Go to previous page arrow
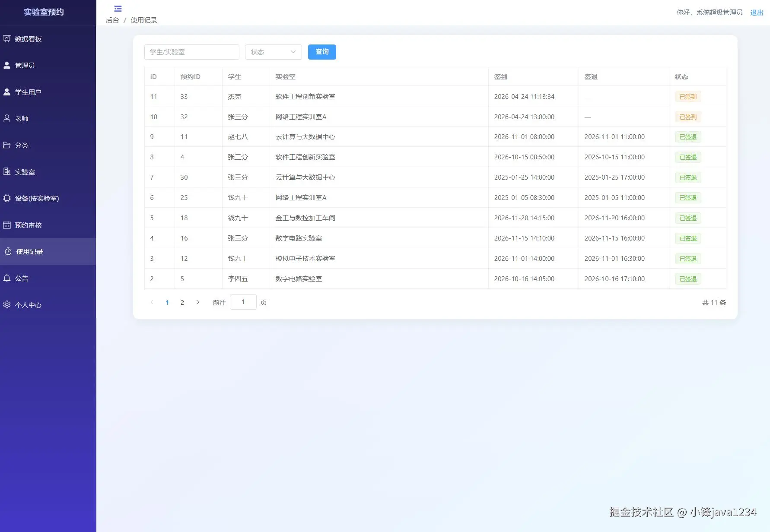Screen dimensions: 770x532 (x=152, y=302)
